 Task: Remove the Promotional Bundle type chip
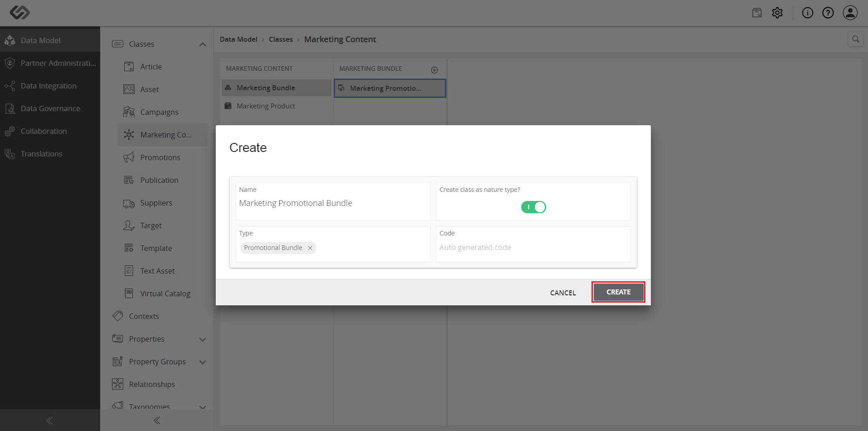310,248
